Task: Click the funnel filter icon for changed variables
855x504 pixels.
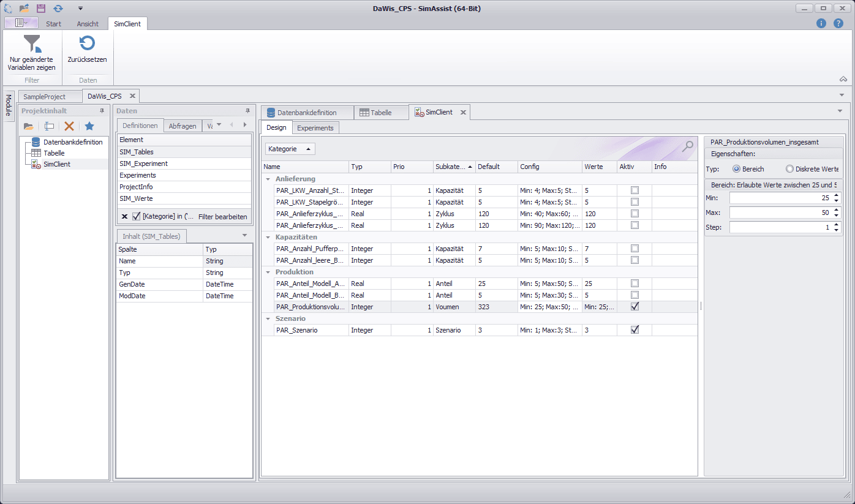Action: point(32,43)
